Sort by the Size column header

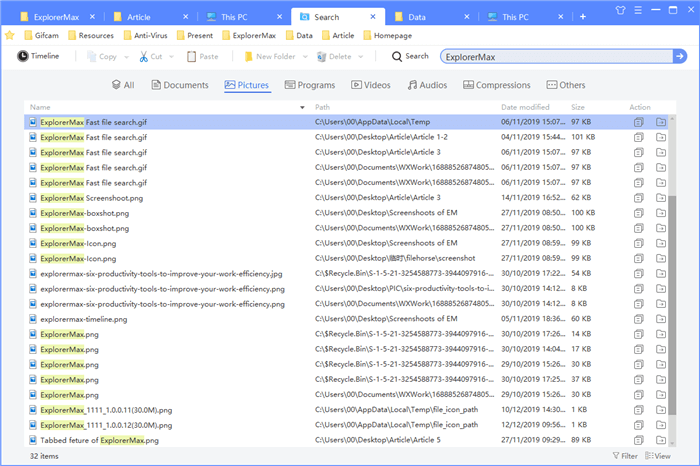pyautogui.click(x=578, y=107)
